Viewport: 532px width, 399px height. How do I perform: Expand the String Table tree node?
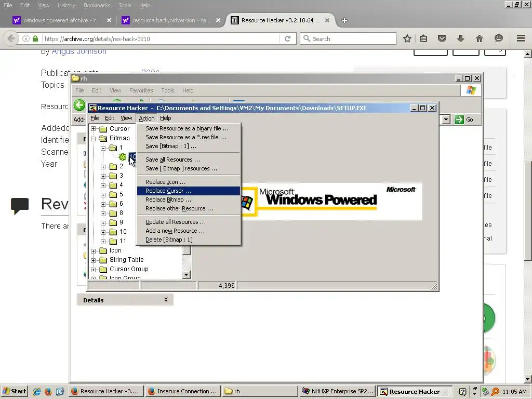(x=94, y=260)
